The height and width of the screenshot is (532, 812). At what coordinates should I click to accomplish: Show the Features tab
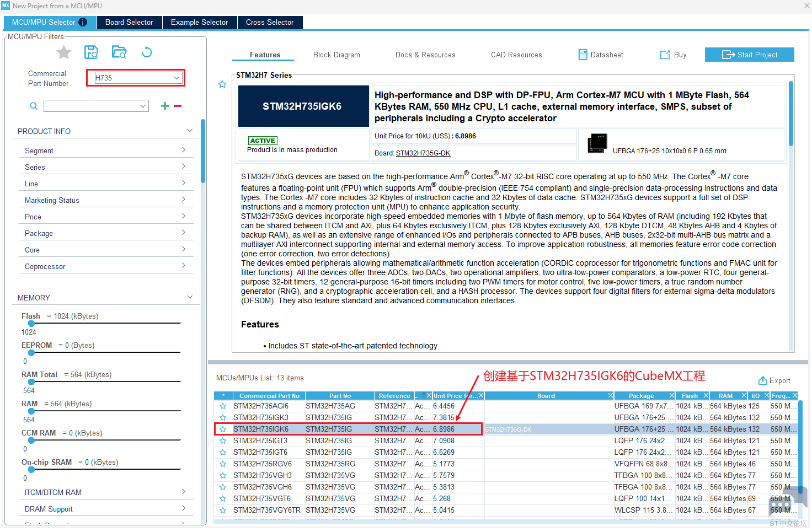265,55
